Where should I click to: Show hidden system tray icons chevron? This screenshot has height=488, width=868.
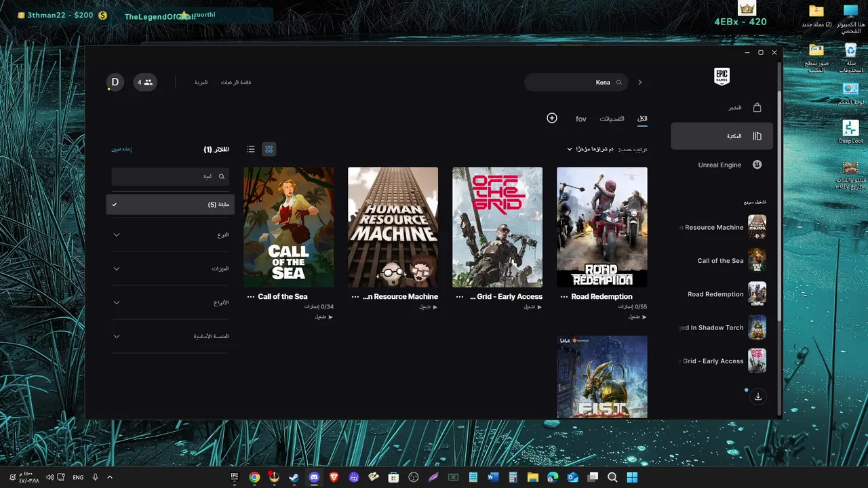pos(110,477)
